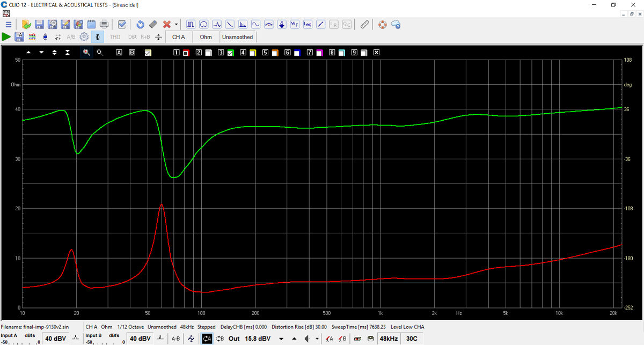Screen dimensions: 644x345
Task: Click the hourglass-shaped fit scale icon
Action: [68, 53]
